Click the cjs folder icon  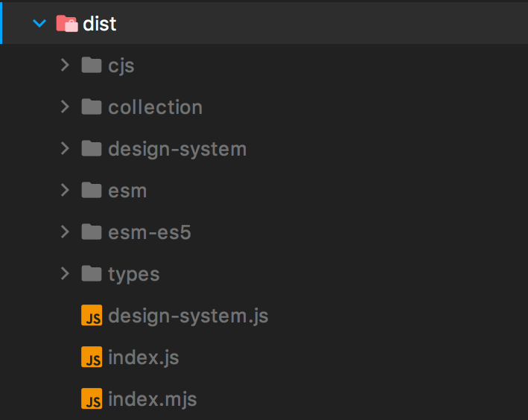(92, 65)
